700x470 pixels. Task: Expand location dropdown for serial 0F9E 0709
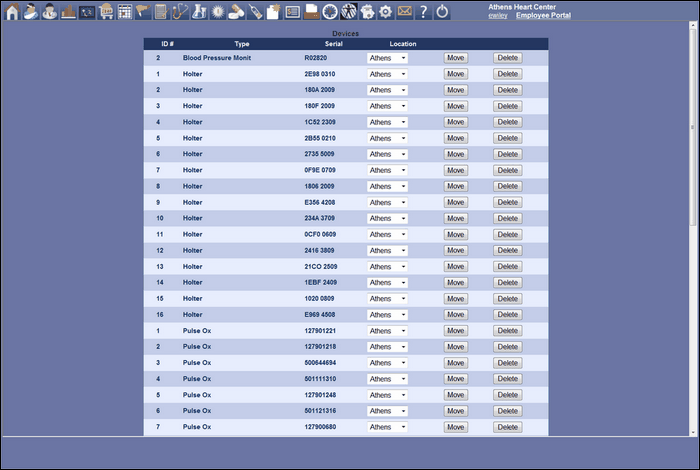(387, 171)
